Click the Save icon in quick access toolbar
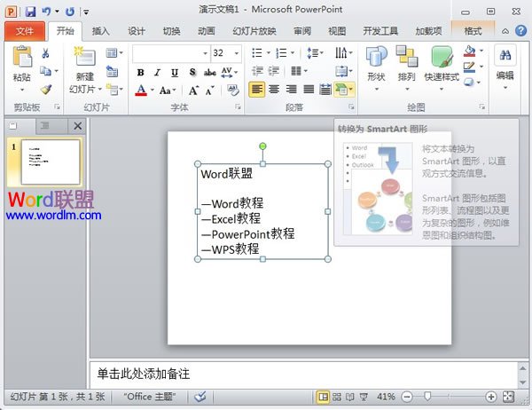 tap(30, 12)
